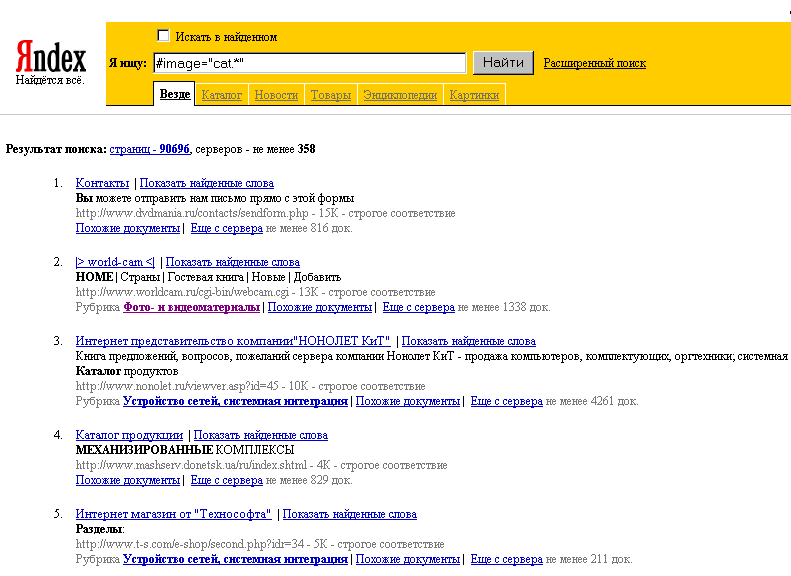The image size is (791, 576).
Task: Open 'Еще с сервера' for nonolet result
Action: (x=506, y=401)
